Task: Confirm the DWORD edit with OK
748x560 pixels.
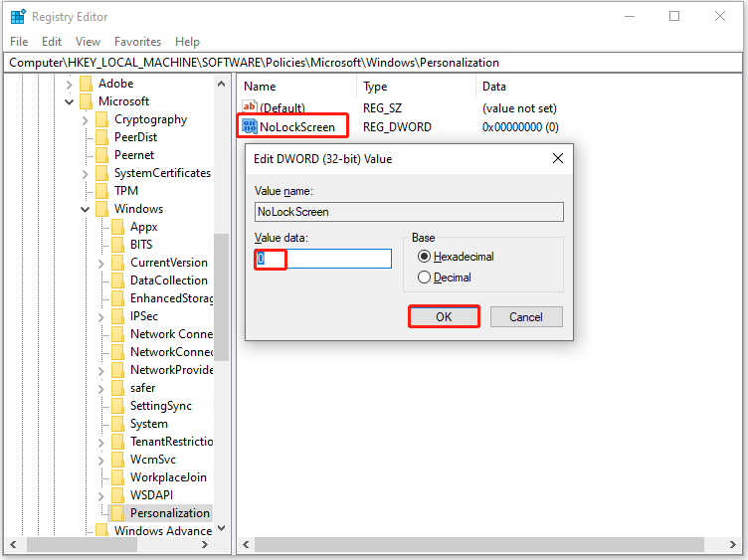Action: (444, 316)
